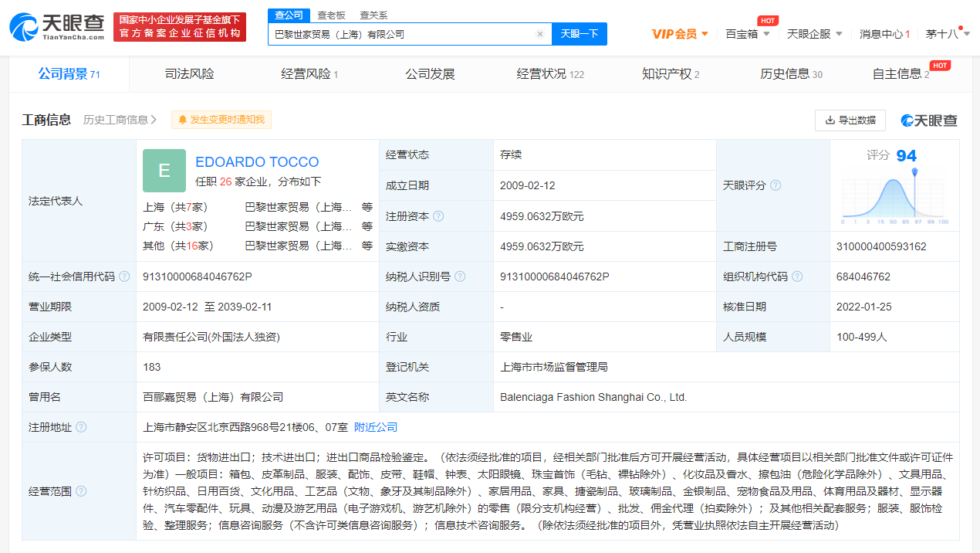
Task: Click the 企业类型 value 有限责任公司(外国法人独资)
Action: click(x=211, y=337)
